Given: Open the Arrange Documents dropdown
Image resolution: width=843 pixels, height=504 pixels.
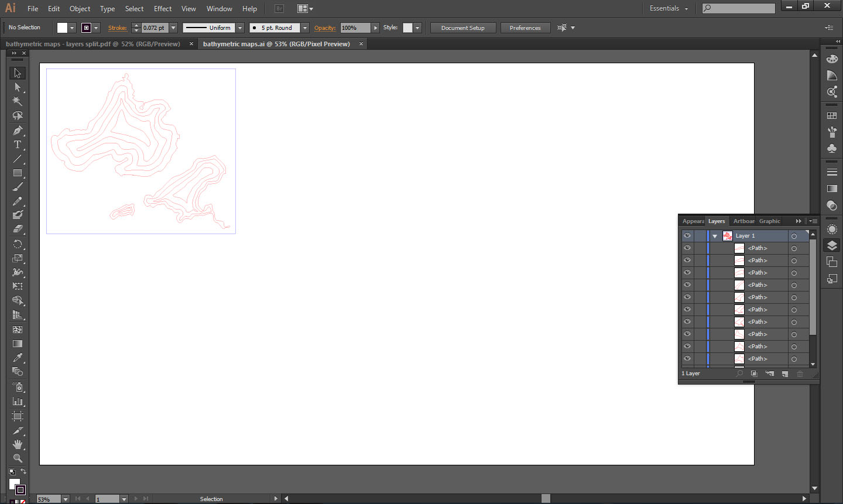Looking at the screenshot, I should coord(305,8).
